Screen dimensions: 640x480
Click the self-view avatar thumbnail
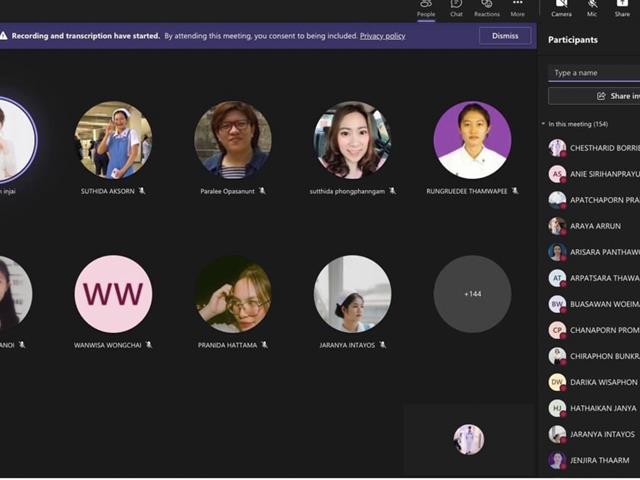pyautogui.click(x=469, y=439)
